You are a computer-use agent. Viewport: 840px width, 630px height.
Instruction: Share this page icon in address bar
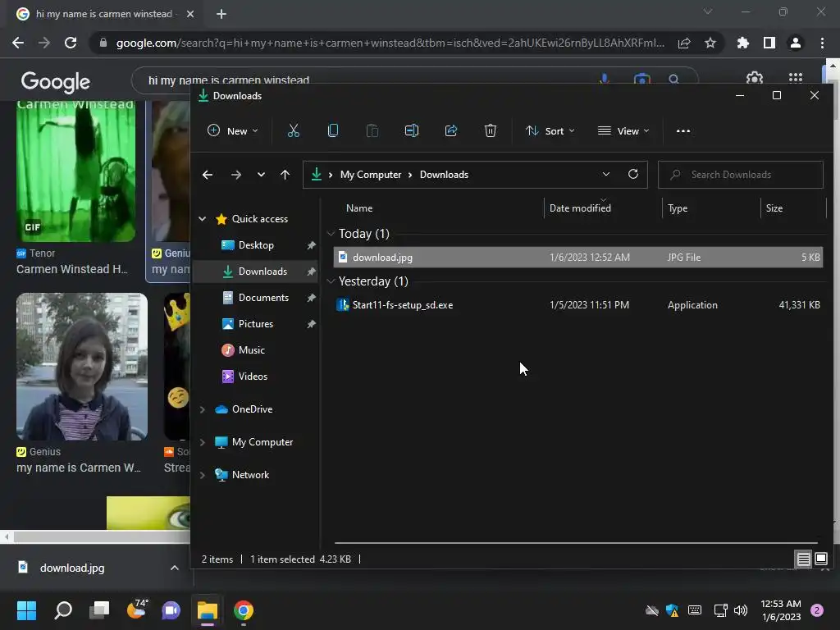684,43
